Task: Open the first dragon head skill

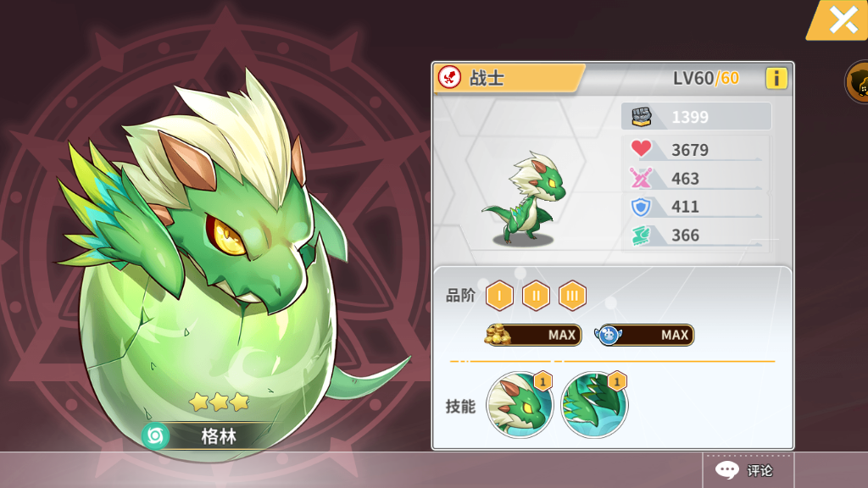Action: [x=520, y=404]
